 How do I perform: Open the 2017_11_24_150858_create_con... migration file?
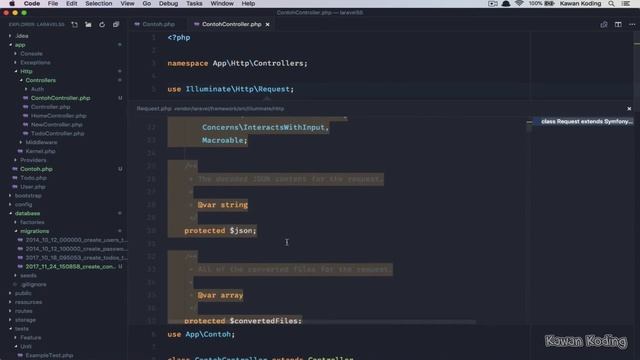(x=70, y=267)
